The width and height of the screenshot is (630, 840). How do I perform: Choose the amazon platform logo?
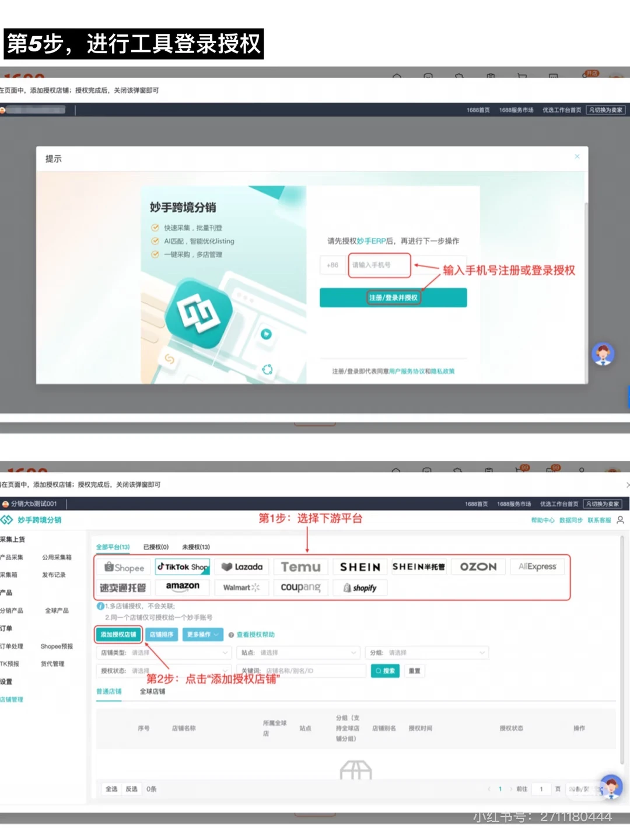(x=183, y=586)
